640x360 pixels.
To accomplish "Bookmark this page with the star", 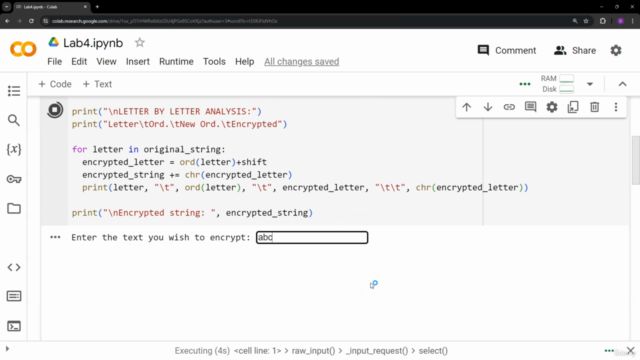I will click(x=586, y=21).
